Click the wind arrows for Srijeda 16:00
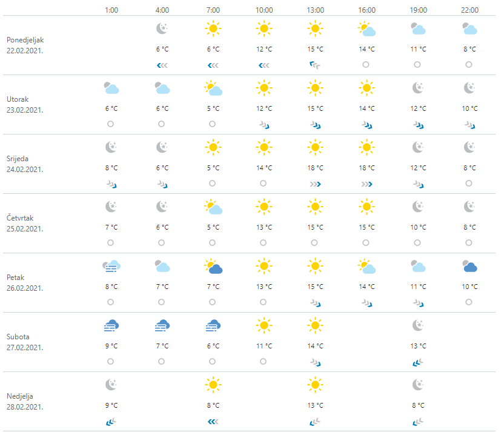 click(x=366, y=184)
